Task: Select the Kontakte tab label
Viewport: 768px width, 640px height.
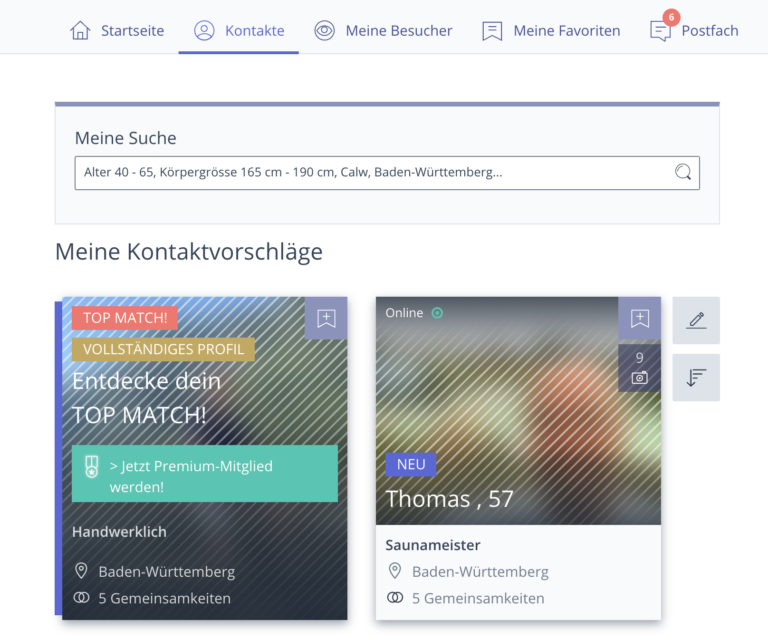Action: 255,30
